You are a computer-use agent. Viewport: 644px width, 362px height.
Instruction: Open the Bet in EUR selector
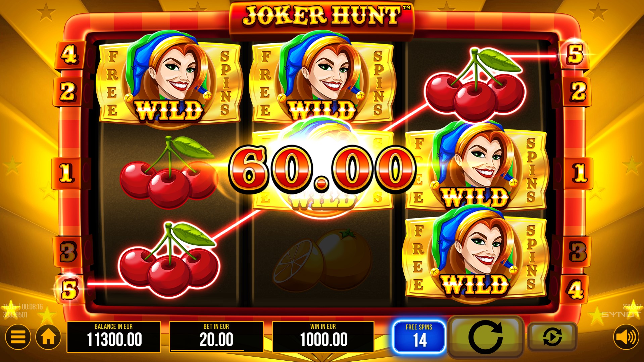point(216,337)
